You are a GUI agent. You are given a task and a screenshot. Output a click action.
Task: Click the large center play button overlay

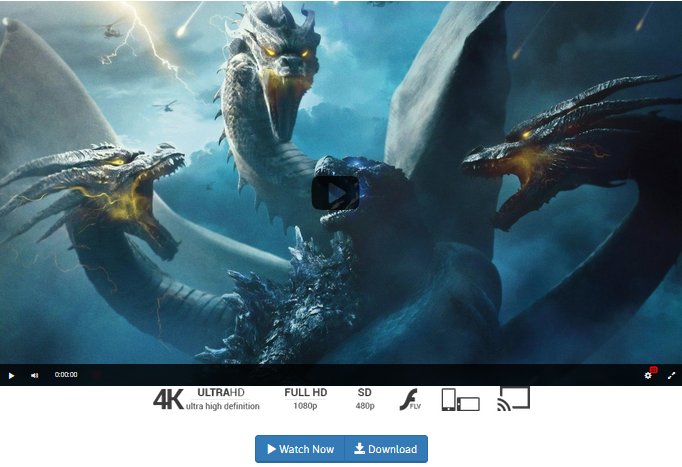pos(335,193)
